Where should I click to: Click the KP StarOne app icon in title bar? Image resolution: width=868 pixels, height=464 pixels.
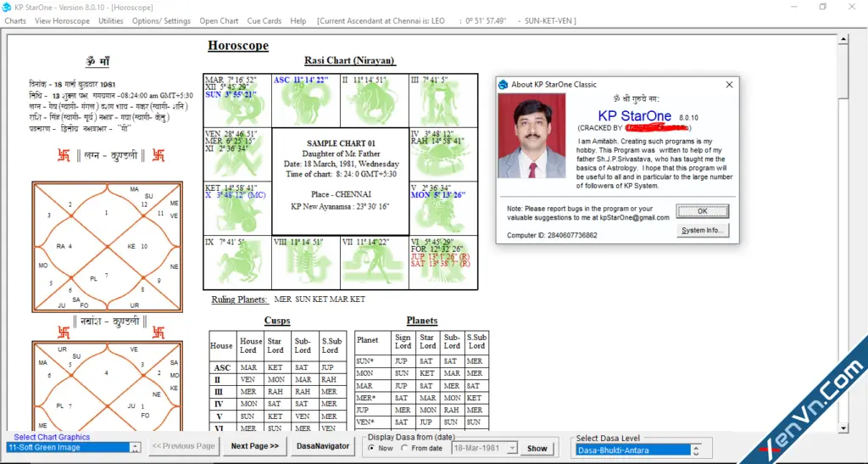tap(7, 7)
